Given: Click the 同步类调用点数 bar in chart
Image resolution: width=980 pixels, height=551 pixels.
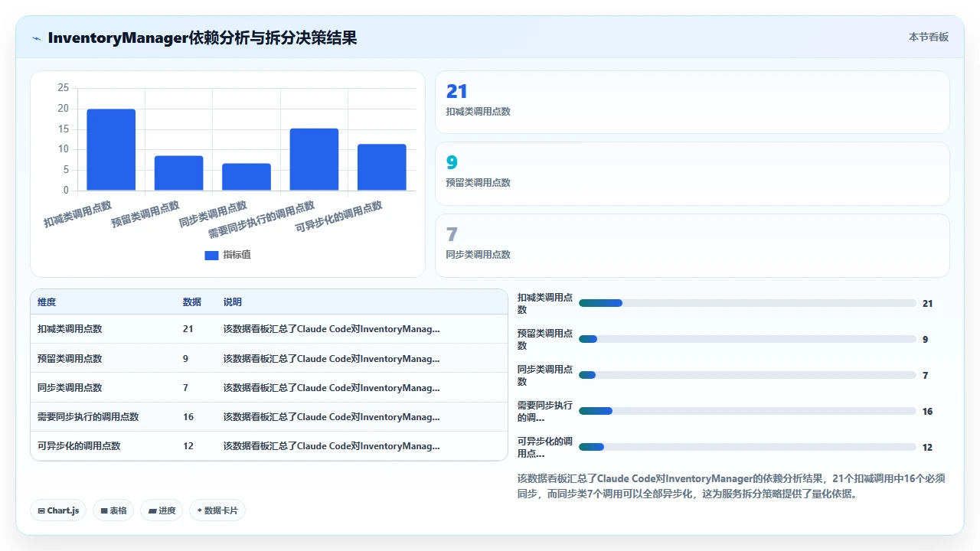Looking at the screenshot, I should [x=247, y=177].
